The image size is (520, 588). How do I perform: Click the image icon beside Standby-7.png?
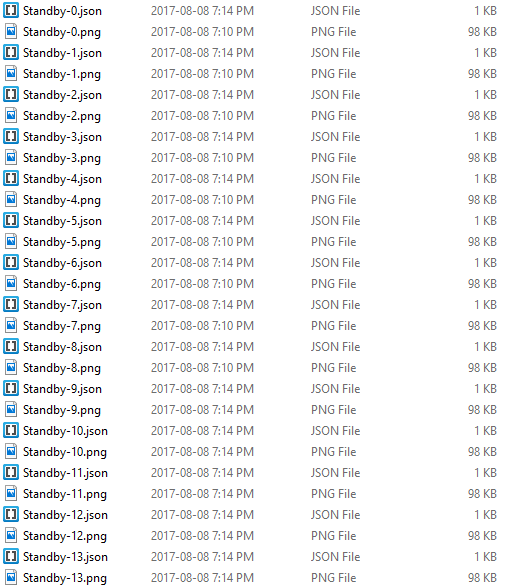coord(11,326)
